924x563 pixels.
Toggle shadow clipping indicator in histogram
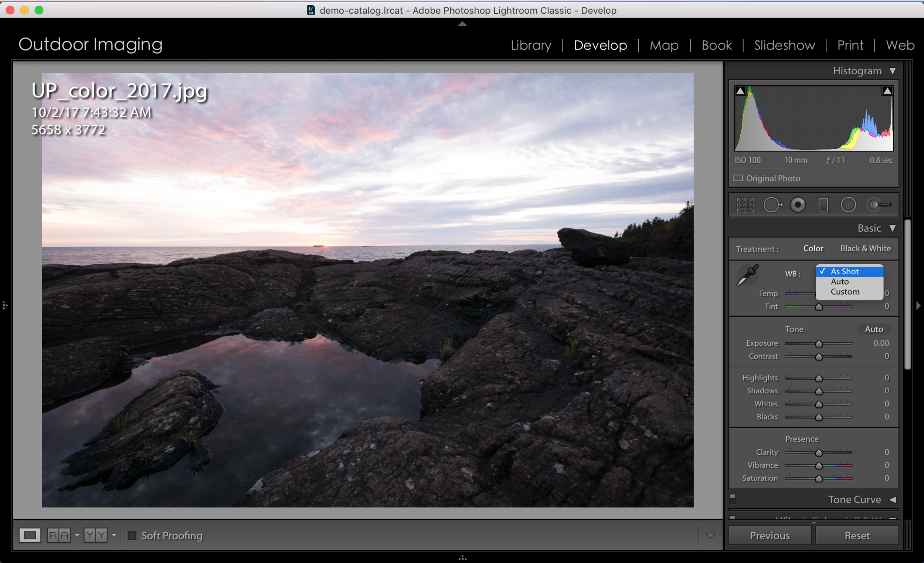tap(740, 91)
